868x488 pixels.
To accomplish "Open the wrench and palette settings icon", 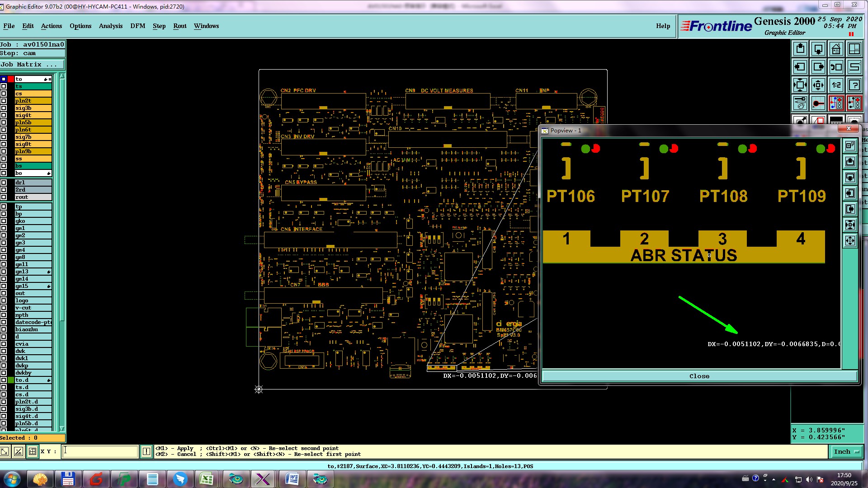I will [800, 103].
